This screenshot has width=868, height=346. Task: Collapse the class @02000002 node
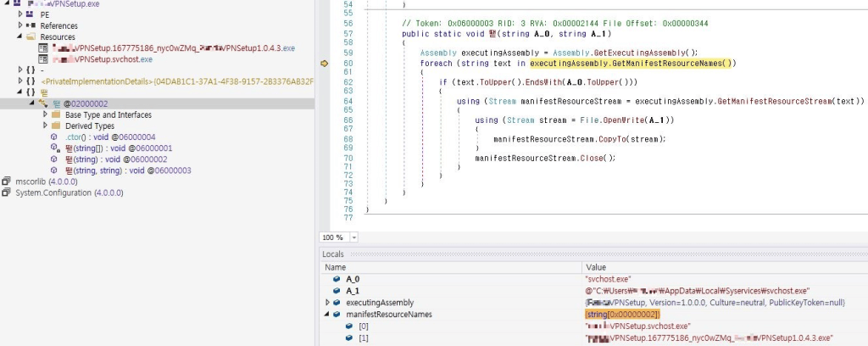coord(32,103)
